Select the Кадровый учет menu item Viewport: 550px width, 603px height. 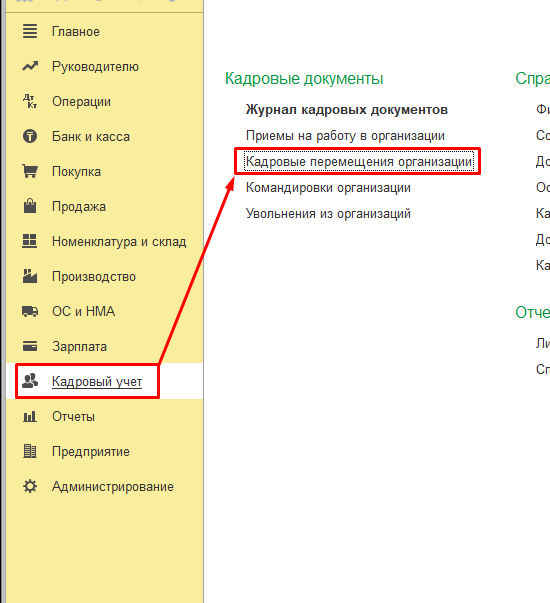click(x=97, y=381)
